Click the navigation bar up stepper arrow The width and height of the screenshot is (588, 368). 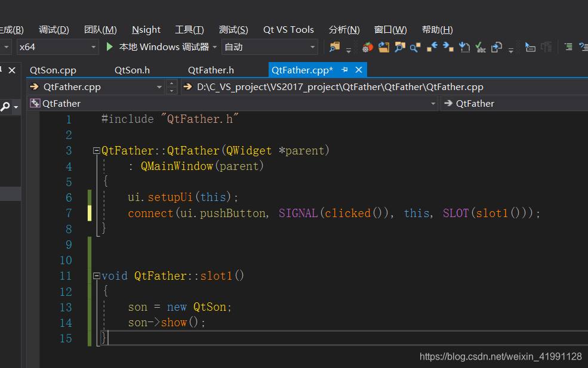[x=171, y=83]
